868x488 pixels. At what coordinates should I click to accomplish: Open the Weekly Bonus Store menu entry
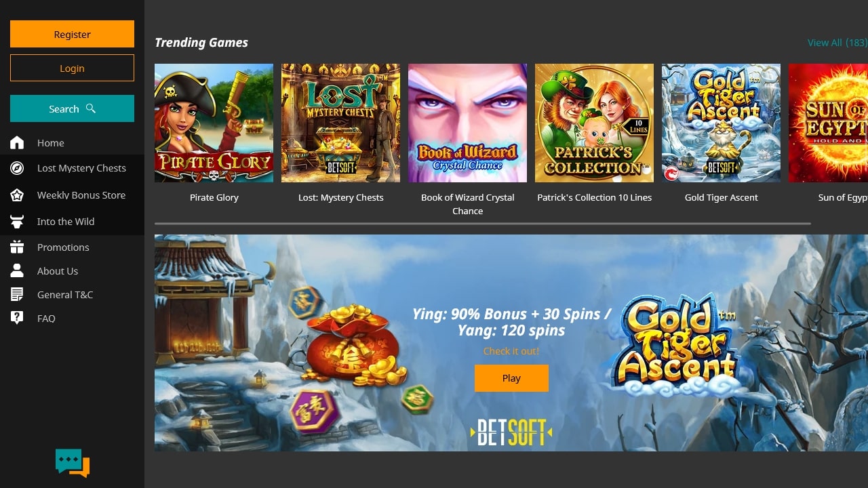point(72,195)
